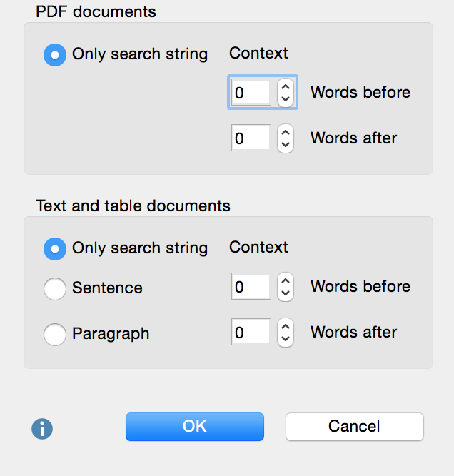Click PDF 'Words after' number field
This screenshot has height=476, width=454.
[x=251, y=138]
